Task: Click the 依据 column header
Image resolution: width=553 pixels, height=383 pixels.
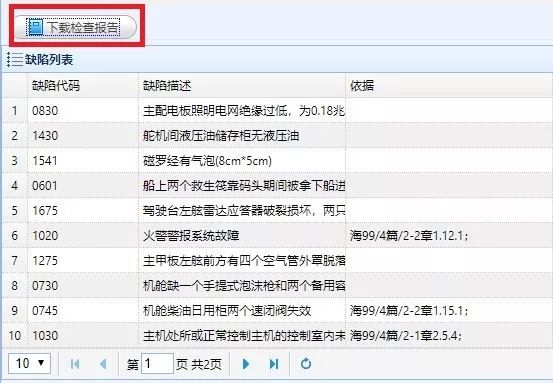Action: (x=449, y=86)
